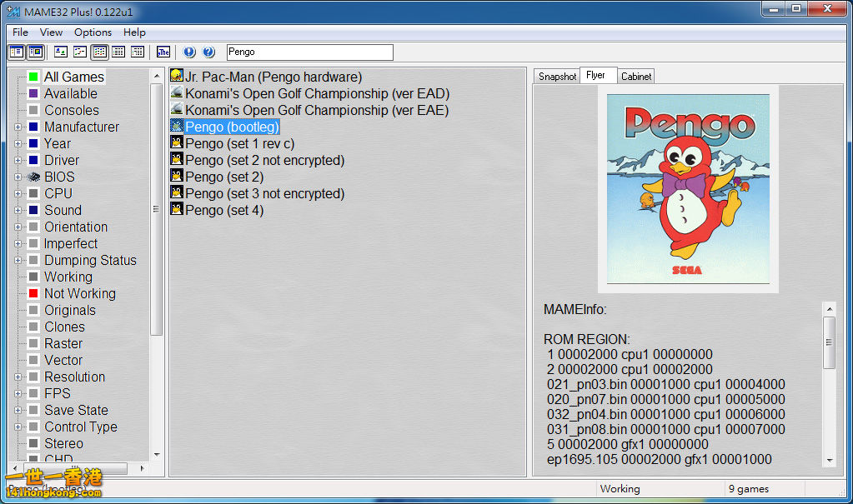Click the Help question mark icon
853x504 pixels.
coord(208,52)
